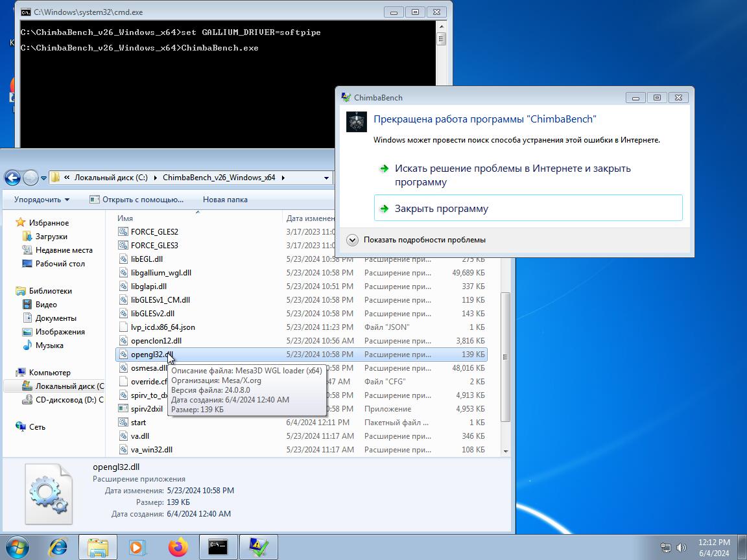Show the taskbar clock and date
Viewport: 747px width, 560px height.
(714, 548)
